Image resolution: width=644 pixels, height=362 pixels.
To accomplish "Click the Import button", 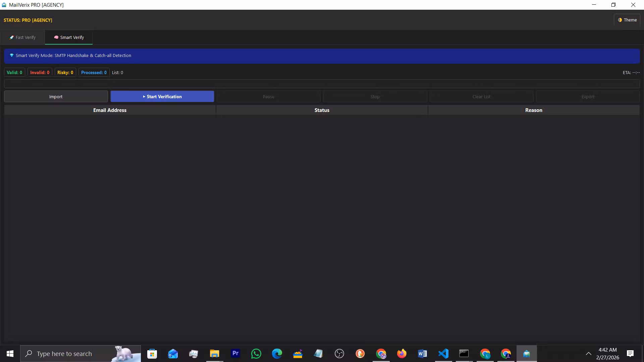I will click(x=56, y=97).
